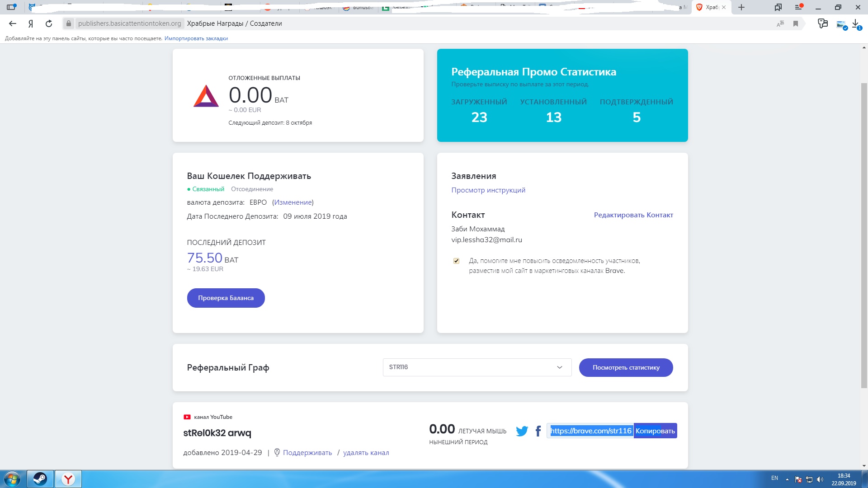Bookmark this page in address bar
This screenshot has width=868, height=488.
[x=796, y=23]
